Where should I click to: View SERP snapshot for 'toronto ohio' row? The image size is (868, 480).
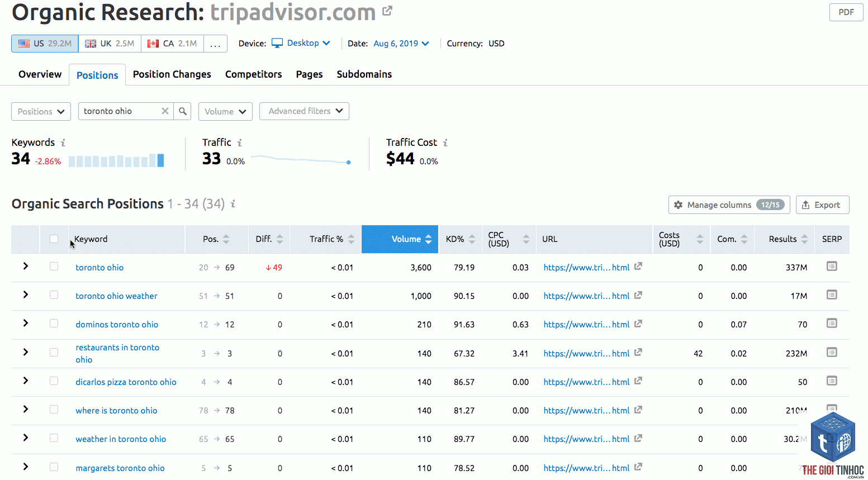pyautogui.click(x=832, y=267)
